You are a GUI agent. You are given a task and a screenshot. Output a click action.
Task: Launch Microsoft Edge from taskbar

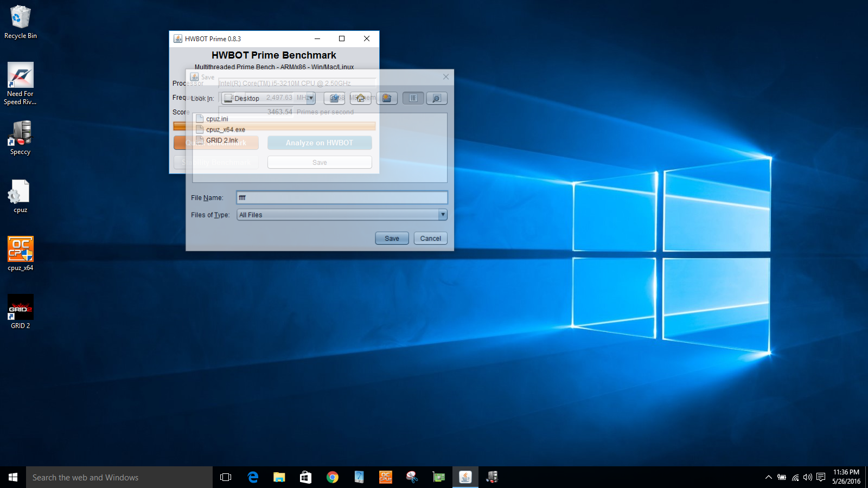click(x=253, y=477)
